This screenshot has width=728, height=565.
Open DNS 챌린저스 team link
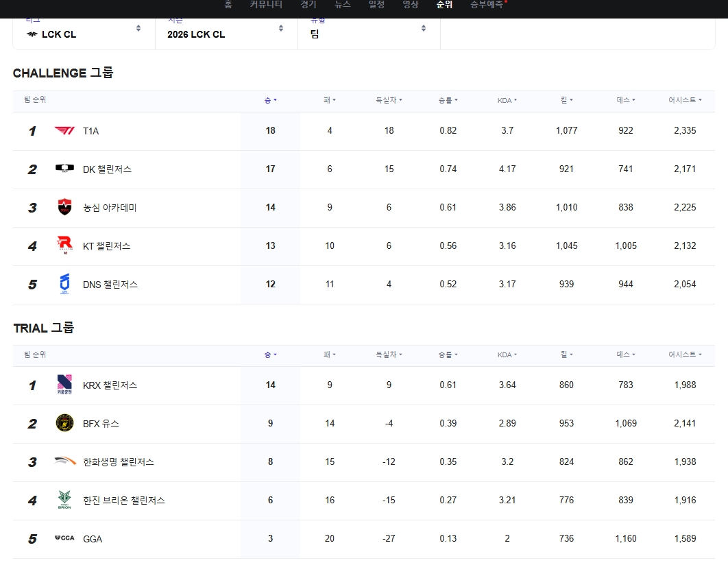pyautogui.click(x=110, y=285)
